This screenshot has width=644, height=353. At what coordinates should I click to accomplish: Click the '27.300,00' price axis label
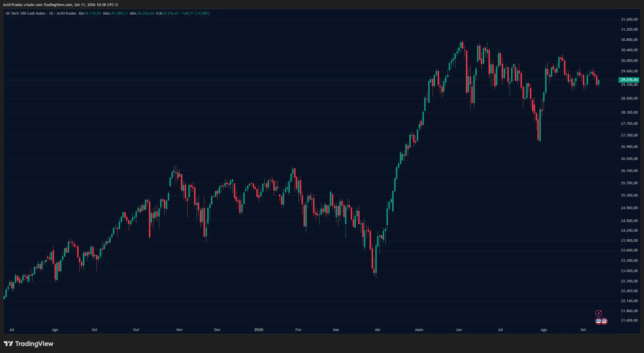pos(629,135)
